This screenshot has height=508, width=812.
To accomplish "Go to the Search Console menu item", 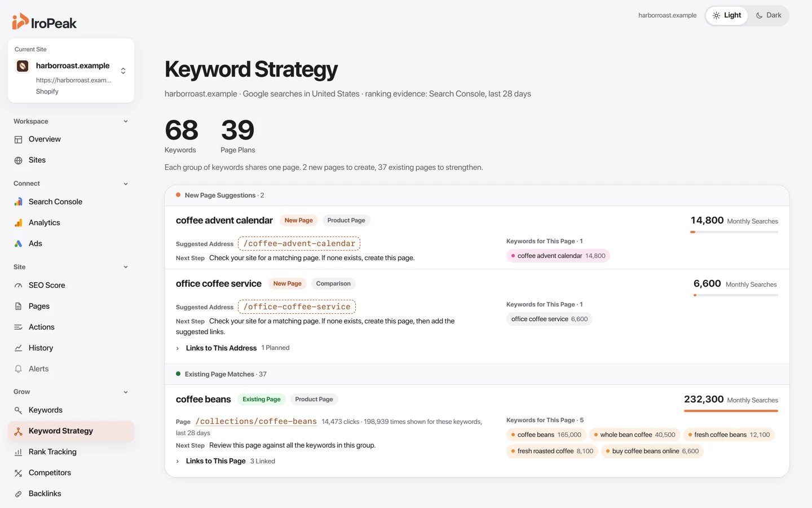I will (71, 202).
